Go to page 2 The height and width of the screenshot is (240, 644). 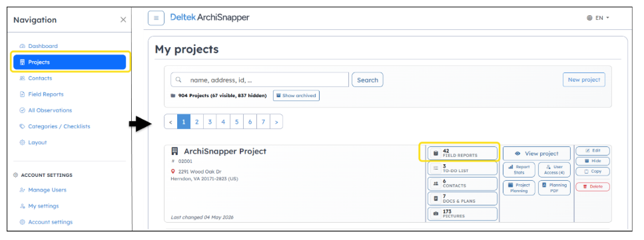click(x=196, y=122)
